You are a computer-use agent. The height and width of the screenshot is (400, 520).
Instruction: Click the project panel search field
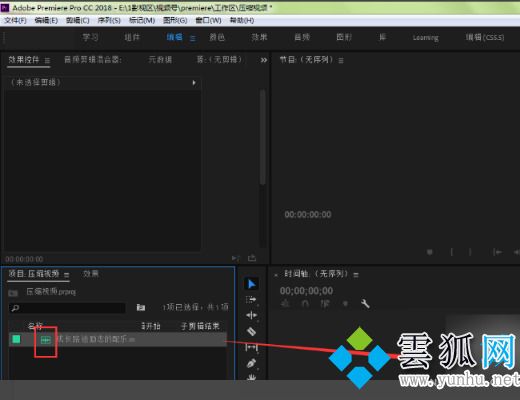tap(67, 308)
